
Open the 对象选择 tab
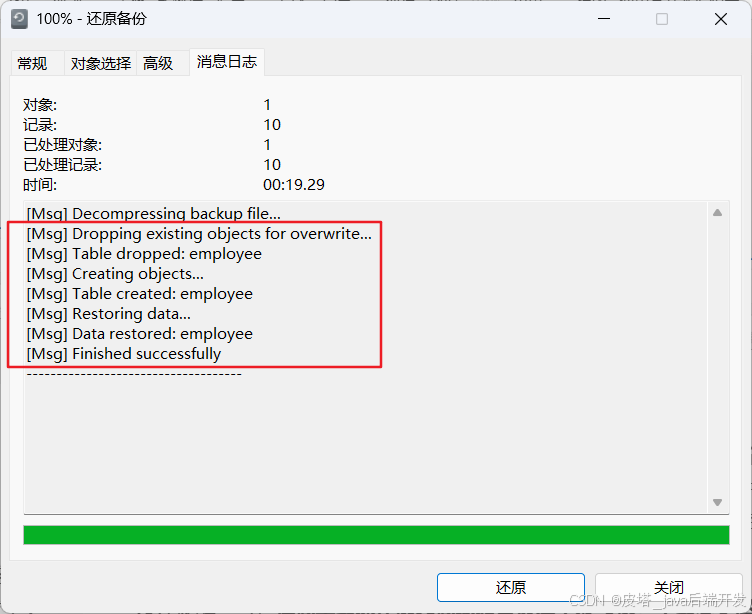(101, 63)
